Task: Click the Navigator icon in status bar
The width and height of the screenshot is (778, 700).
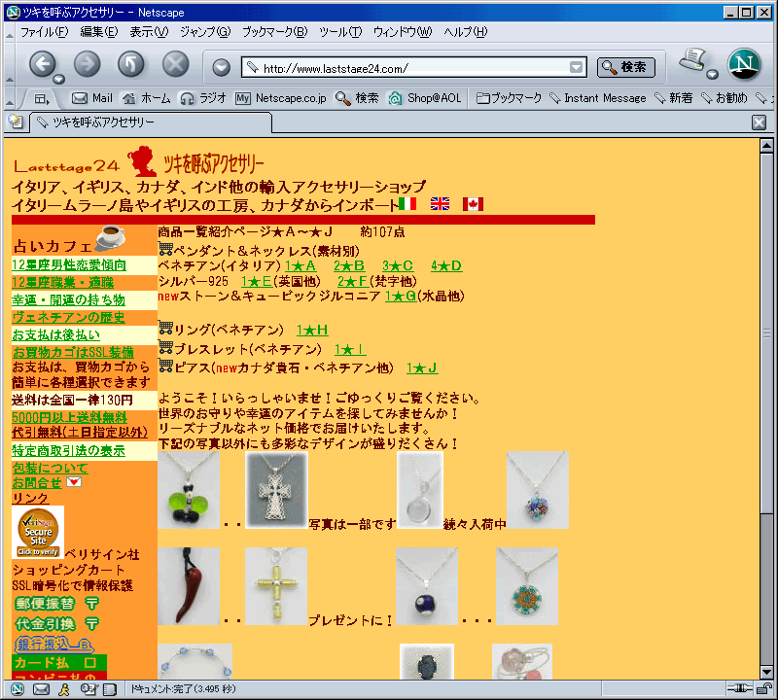Action: click(18, 689)
